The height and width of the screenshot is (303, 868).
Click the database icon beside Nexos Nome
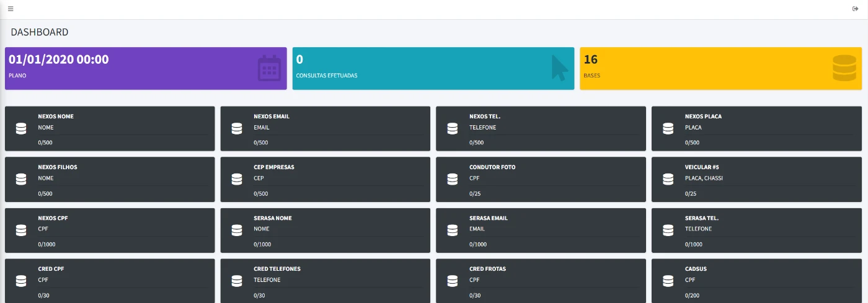21,128
